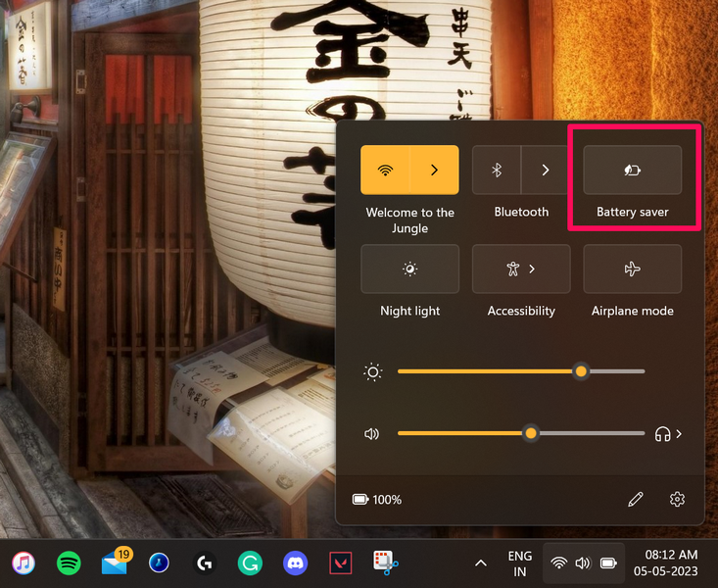Launch Grammarly from the taskbar
The image size is (718, 588).
pyautogui.click(x=250, y=563)
